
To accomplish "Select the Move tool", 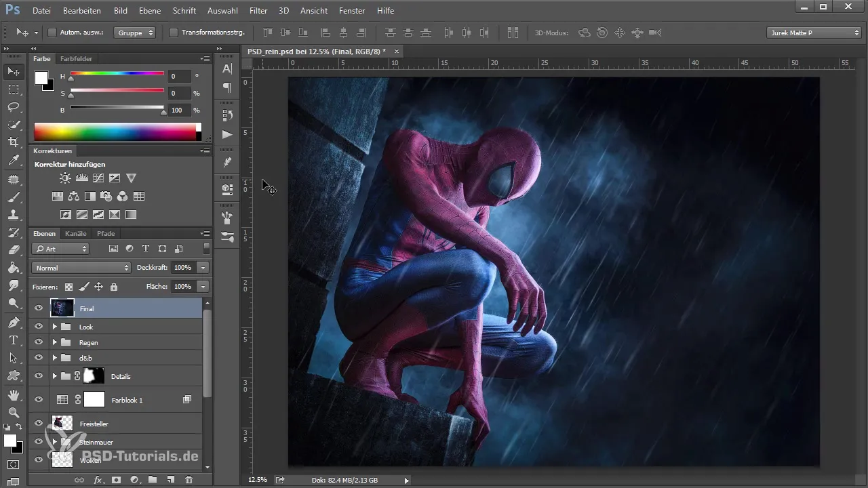I will click(x=14, y=72).
